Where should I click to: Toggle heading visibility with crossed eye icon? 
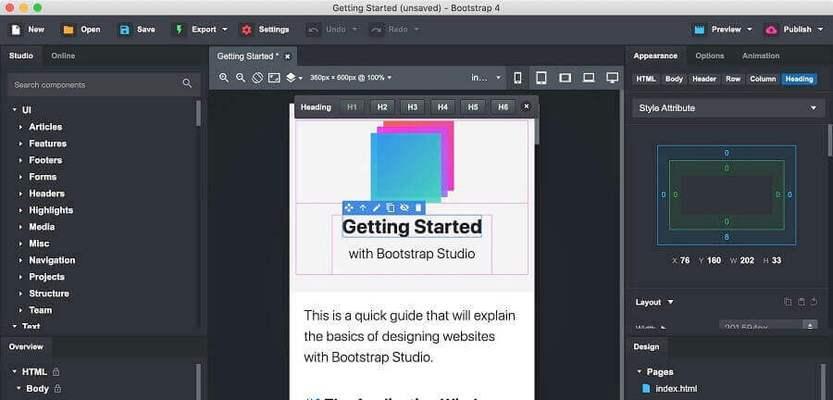[x=404, y=208]
